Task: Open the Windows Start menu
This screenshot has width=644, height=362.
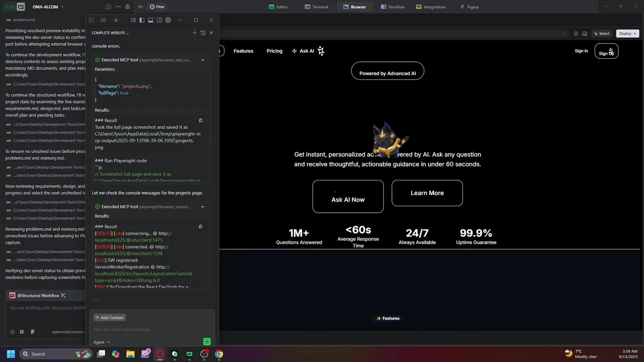Action: [x=11, y=354]
